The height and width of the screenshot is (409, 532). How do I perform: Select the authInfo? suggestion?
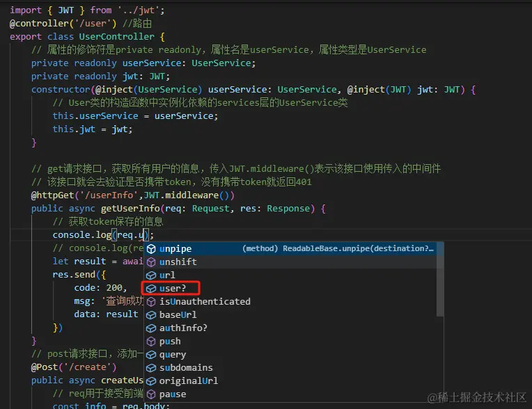[291, 328]
